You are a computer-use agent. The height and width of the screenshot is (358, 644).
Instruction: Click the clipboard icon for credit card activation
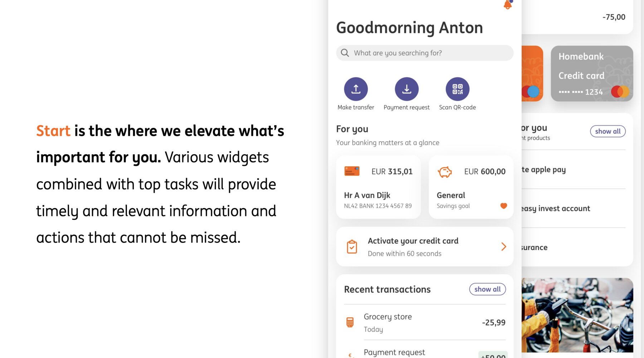pyautogui.click(x=352, y=247)
